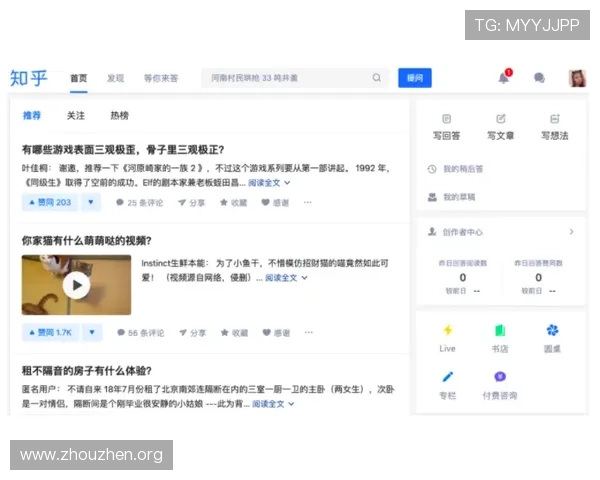Click the 写回答 icon
Viewport: 600px width, 480px height.
point(446,119)
